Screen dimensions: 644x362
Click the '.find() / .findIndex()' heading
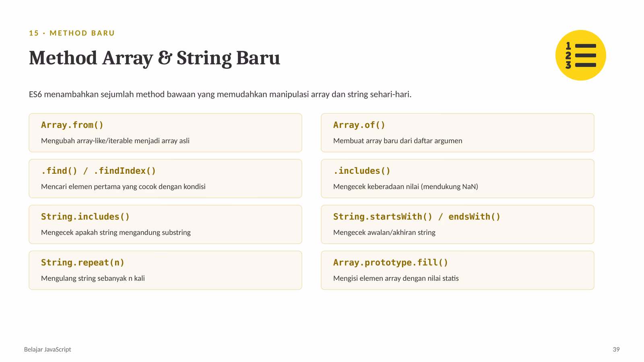[99, 171]
